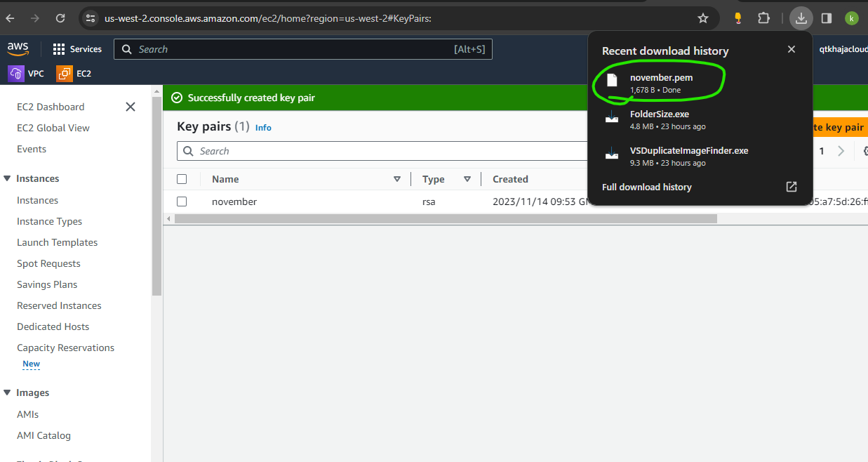Open Events in sidebar
Screen dimensions: 868x462
tap(32, 149)
